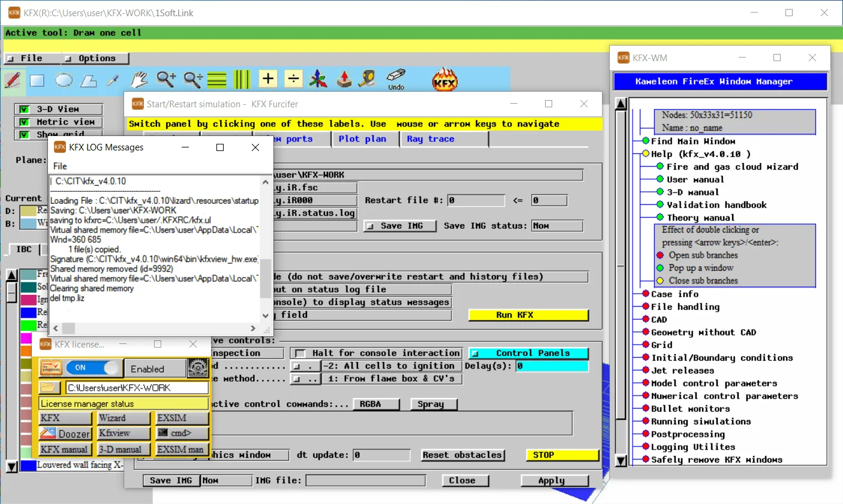
Task: Click green User manual node in KFX-WM
Action: pos(660,179)
